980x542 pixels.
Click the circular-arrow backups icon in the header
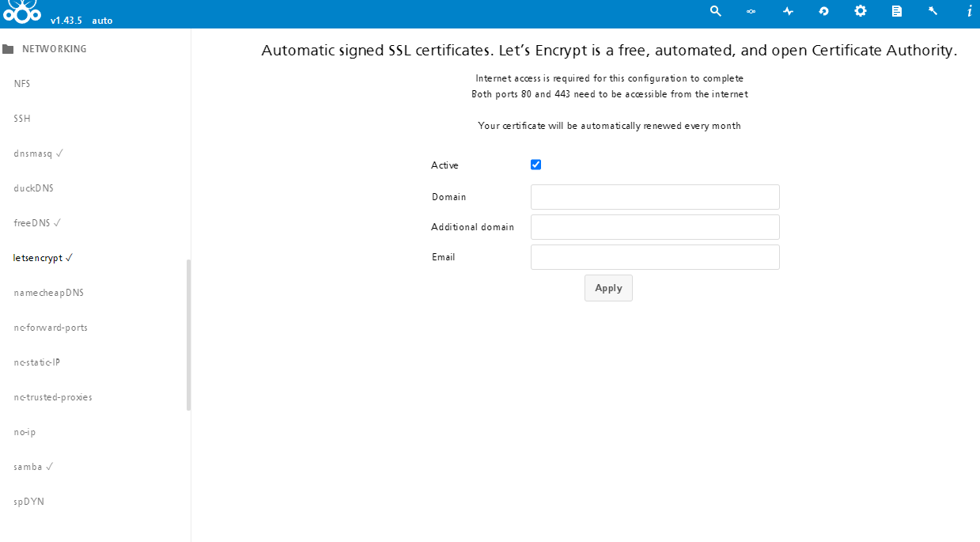click(824, 11)
